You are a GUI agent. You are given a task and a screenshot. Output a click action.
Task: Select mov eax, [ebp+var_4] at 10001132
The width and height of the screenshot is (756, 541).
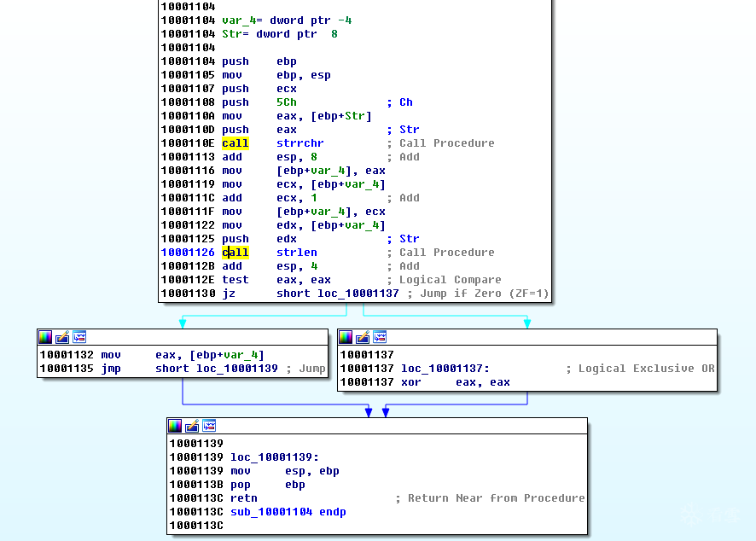183,355
